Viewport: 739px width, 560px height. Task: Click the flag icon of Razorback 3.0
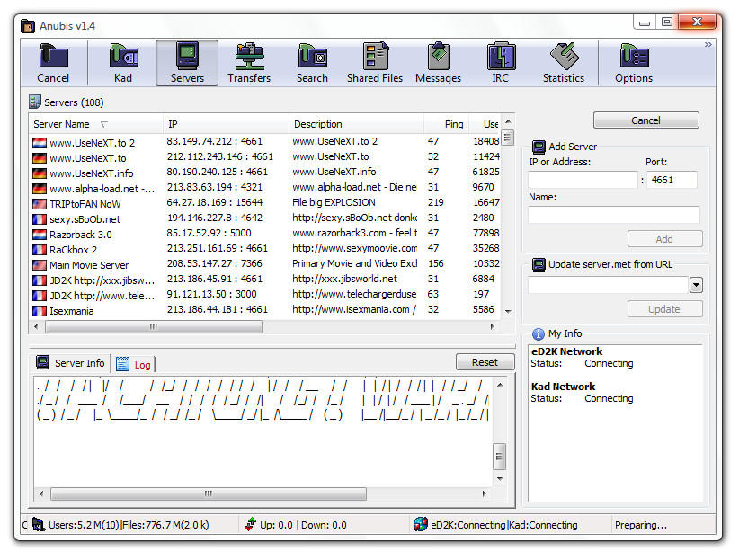(40, 235)
